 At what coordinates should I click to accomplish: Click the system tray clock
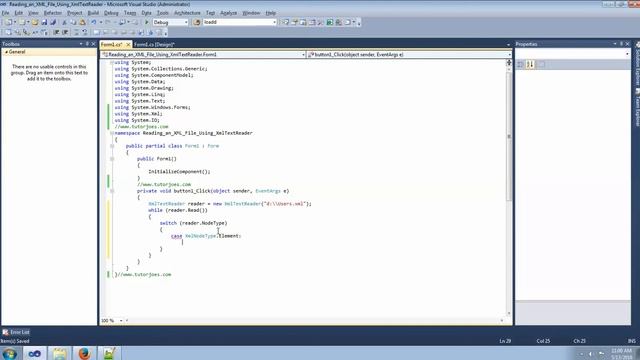pos(621,354)
